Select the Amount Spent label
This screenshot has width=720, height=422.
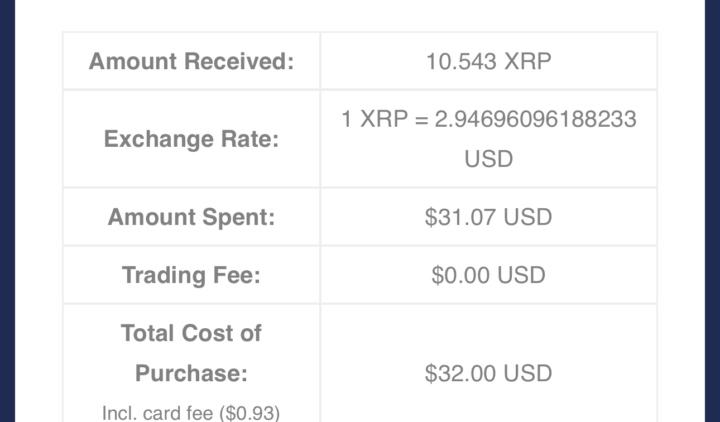coord(191,217)
